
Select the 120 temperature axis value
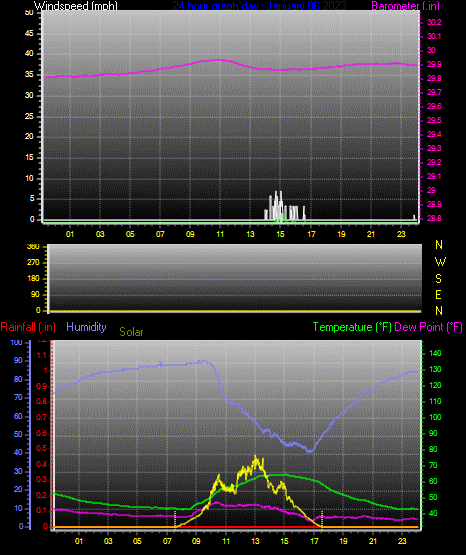tap(435, 385)
